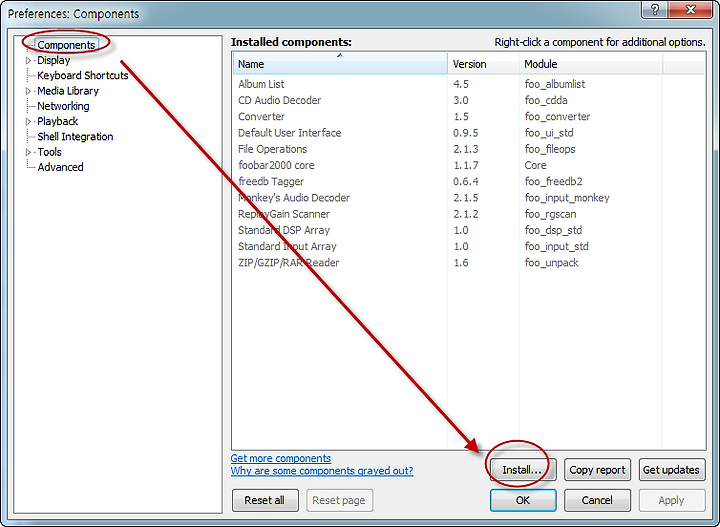This screenshot has height=527, width=720.
Task: Click the foo_rgscan module cell
Action: pos(551,214)
